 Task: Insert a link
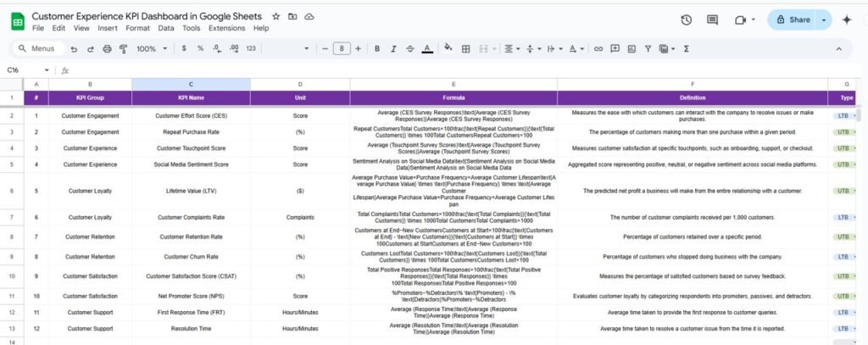click(x=598, y=48)
